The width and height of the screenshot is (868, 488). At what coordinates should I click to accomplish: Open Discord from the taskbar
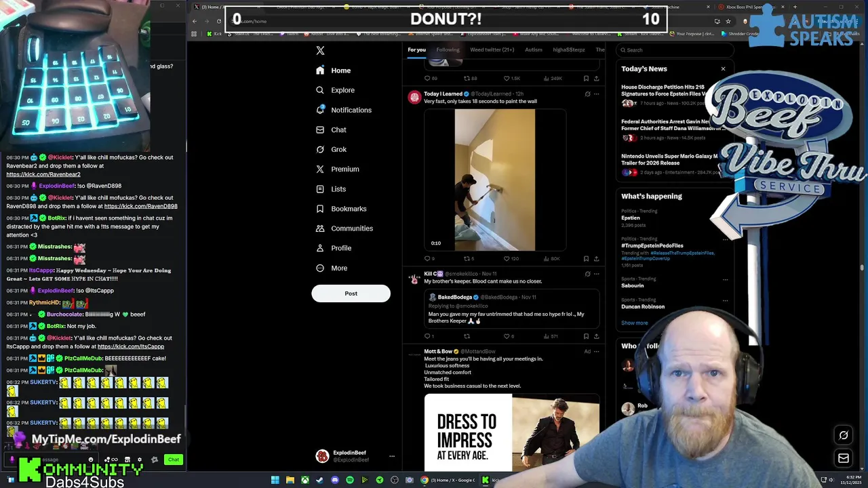tap(335, 480)
